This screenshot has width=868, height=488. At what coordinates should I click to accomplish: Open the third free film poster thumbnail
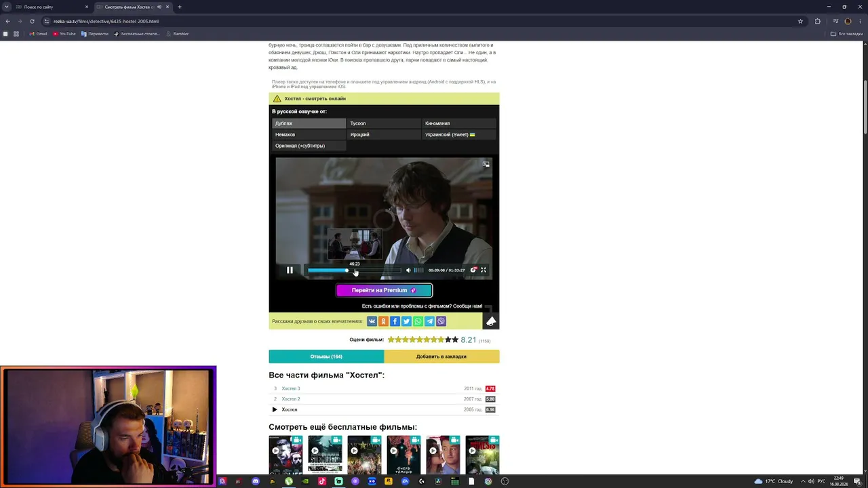click(364, 455)
